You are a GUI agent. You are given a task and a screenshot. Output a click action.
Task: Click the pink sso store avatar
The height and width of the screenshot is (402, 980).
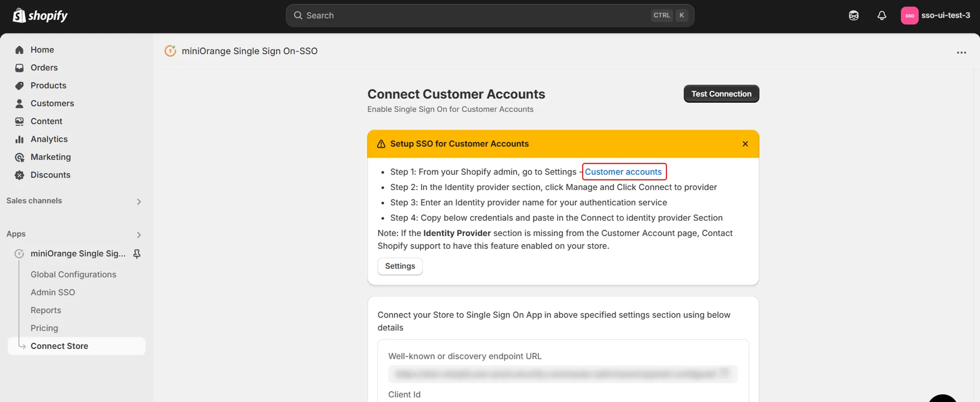[x=910, y=15]
